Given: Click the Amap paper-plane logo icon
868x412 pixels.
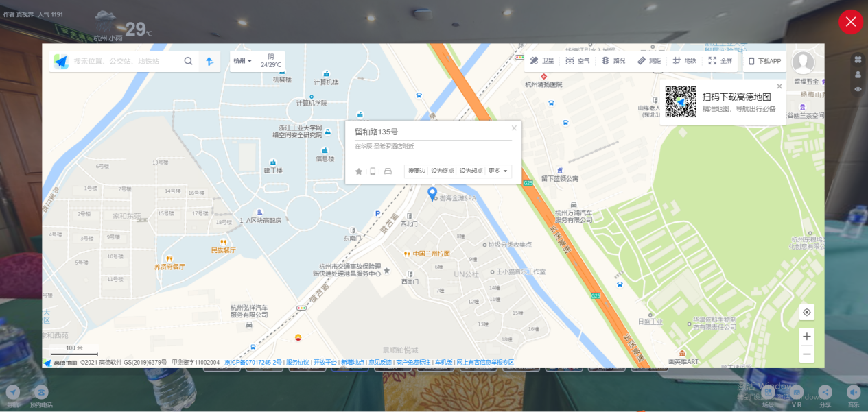Looking at the screenshot, I should click(61, 61).
